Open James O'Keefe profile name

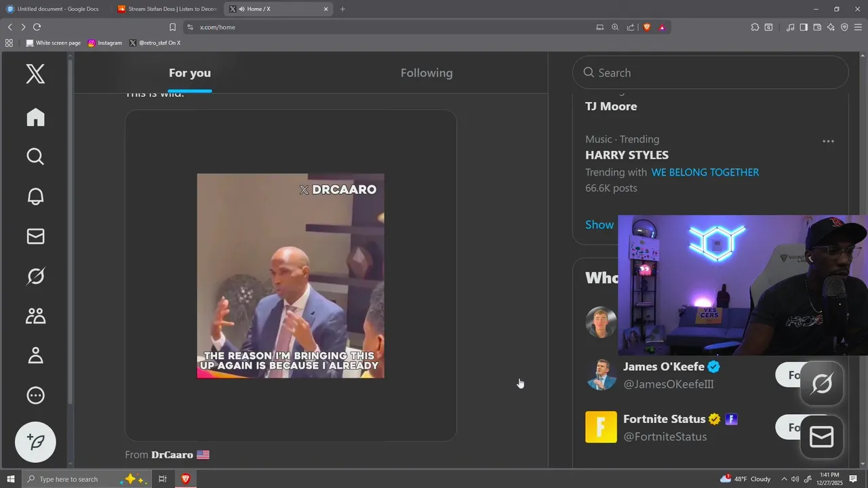664,367
